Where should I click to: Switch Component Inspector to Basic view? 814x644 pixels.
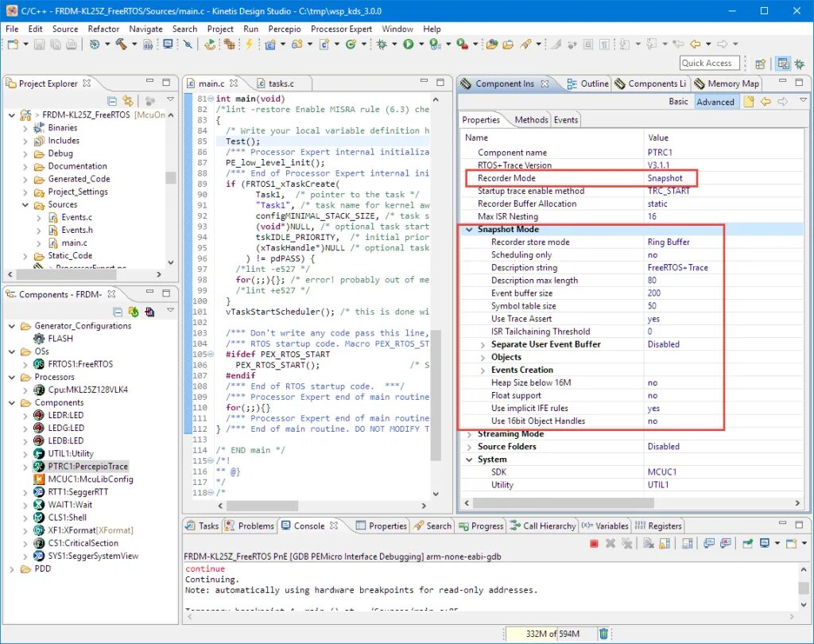point(678,102)
